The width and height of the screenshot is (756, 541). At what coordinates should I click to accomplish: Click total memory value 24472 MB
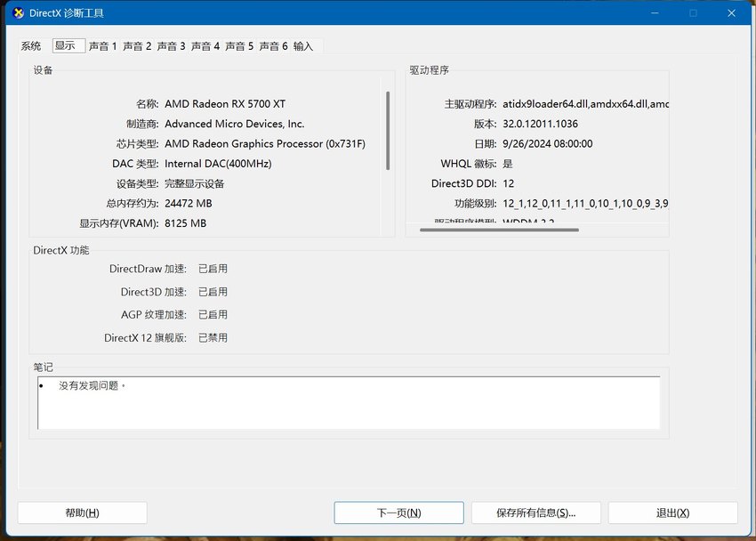click(x=189, y=204)
